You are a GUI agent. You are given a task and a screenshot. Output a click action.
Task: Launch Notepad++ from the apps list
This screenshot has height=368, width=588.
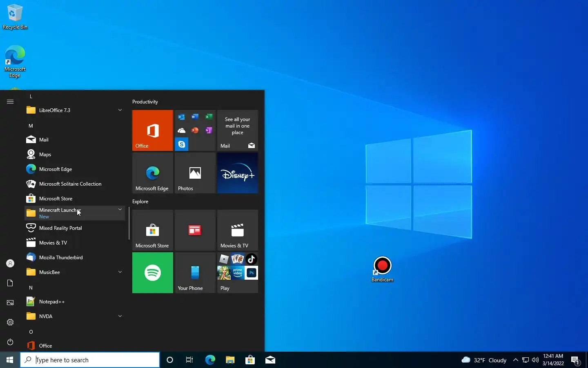click(x=75, y=302)
